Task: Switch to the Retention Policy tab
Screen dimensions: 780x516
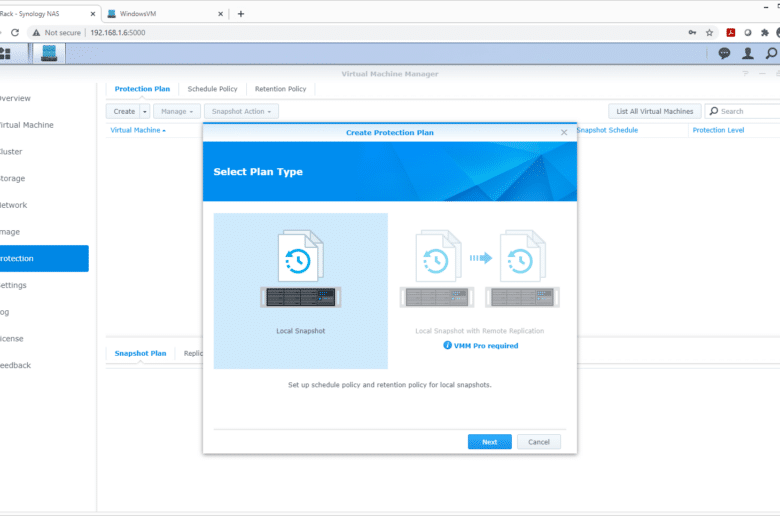Action: tap(281, 89)
